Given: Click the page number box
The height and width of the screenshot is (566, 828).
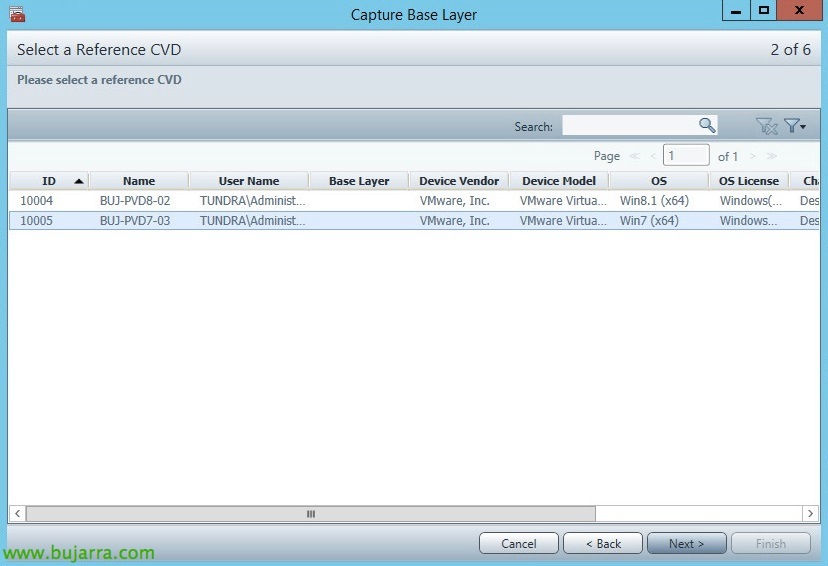Looking at the screenshot, I should pos(686,155).
